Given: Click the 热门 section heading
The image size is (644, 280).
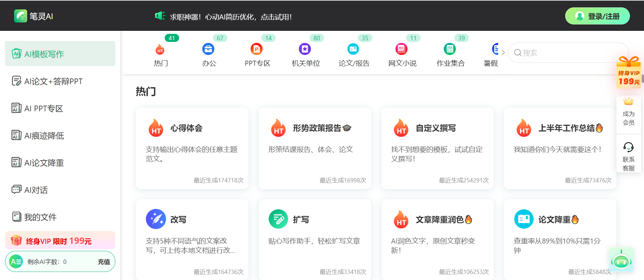Looking at the screenshot, I should point(146,91).
